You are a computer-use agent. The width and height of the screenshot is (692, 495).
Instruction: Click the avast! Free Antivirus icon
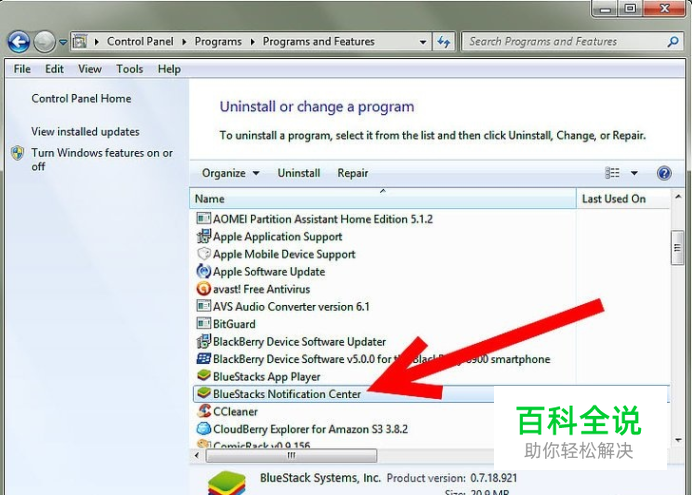tap(203, 289)
